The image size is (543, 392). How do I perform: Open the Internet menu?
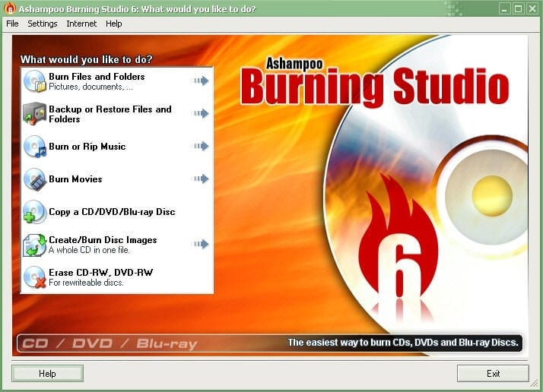pos(81,24)
